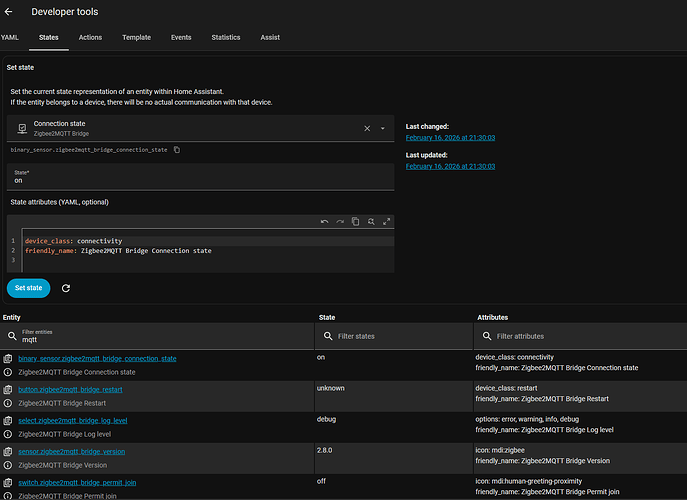
Task: Click the Filter attributes field
Action: pyautogui.click(x=581, y=336)
